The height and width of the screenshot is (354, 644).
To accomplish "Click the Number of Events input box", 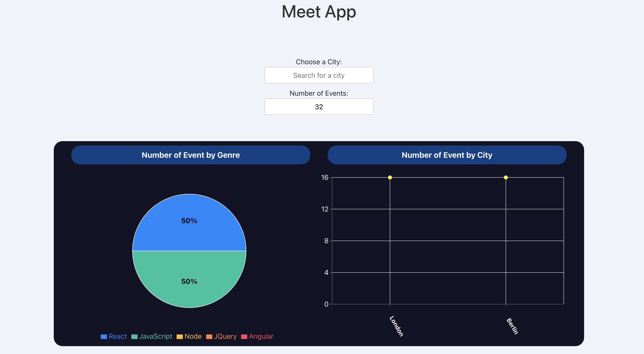I will pyautogui.click(x=319, y=107).
